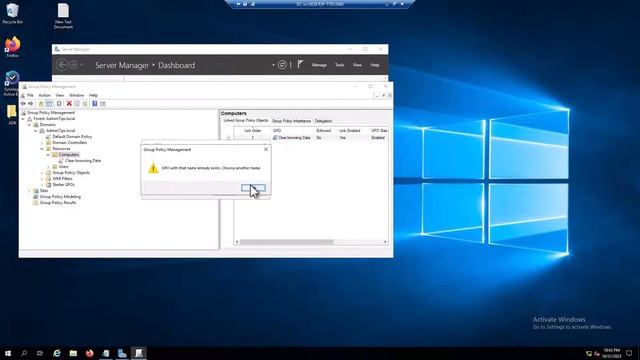Image resolution: width=640 pixels, height=360 pixels.
Task: Click Server Manager notifications flag icon
Action: tap(300, 64)
